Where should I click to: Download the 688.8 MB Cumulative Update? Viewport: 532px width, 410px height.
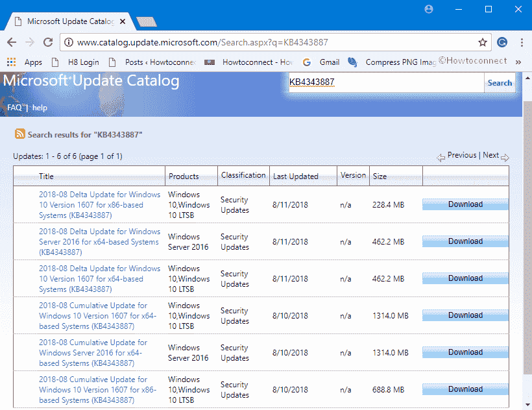[x=465, y=389]
